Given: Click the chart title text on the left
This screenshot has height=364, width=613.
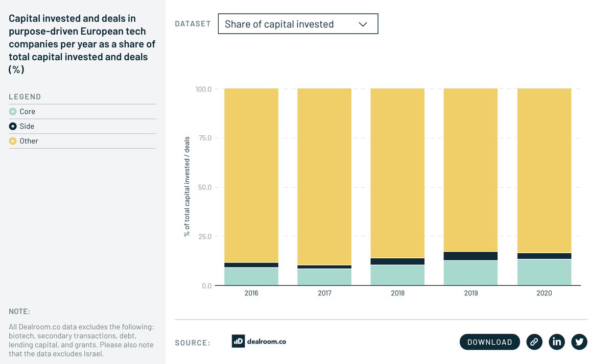Looking at the screenshot, I should (82, 43).
